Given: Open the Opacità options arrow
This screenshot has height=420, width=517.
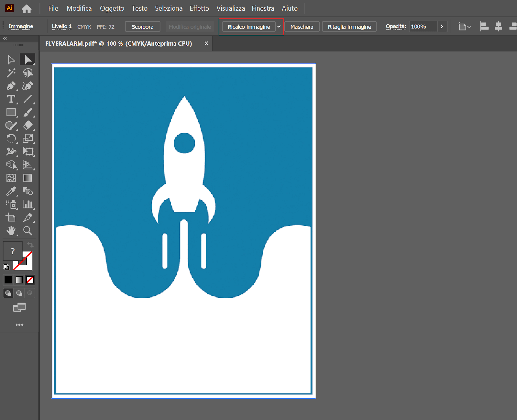Looking at the screenshot, I should coord(442,26).
